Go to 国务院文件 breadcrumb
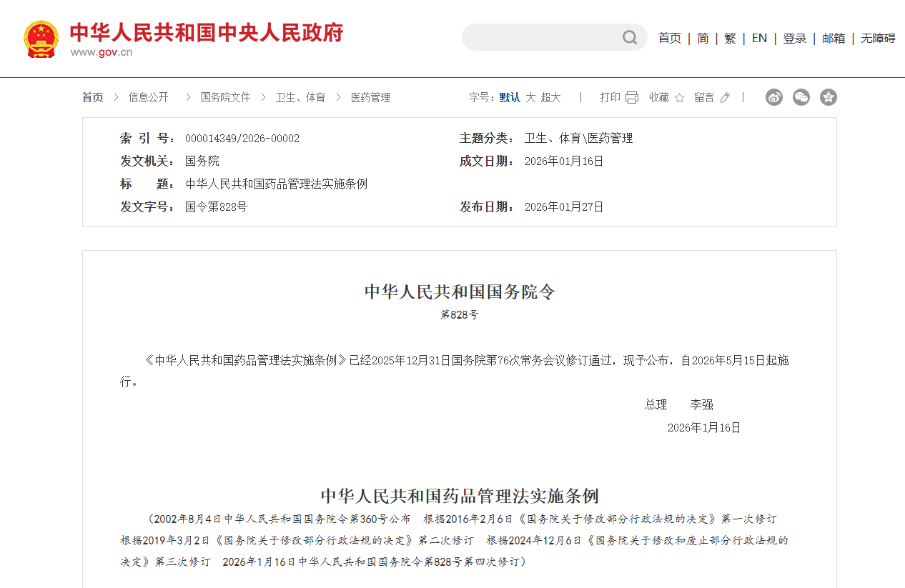905x588 pixels. click(225, 98)
